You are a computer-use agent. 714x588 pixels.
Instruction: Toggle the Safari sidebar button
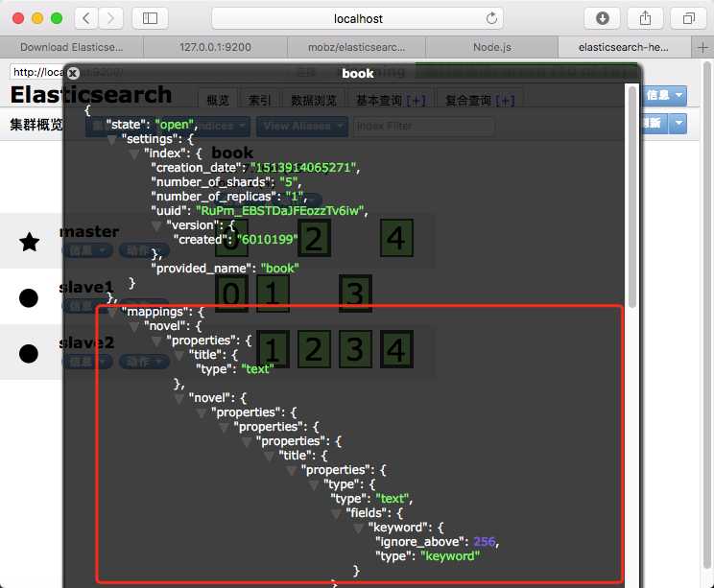coord(150,18)
